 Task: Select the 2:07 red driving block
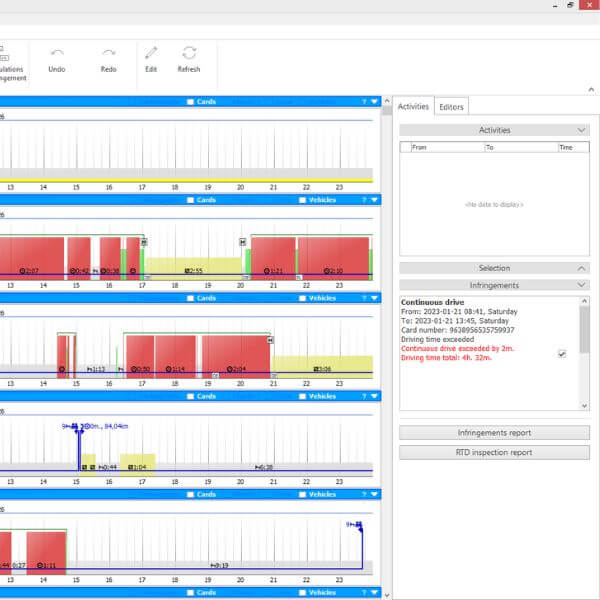point(31,258)
